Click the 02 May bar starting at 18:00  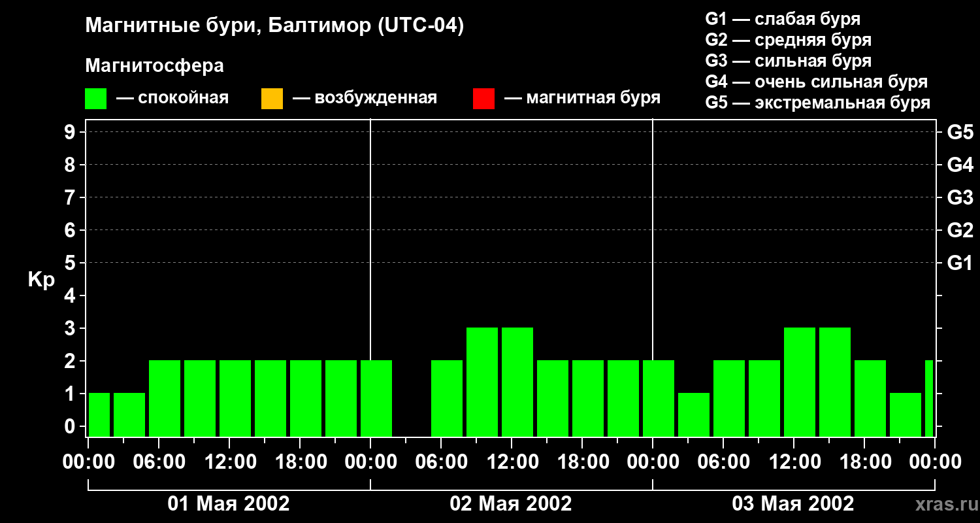click(588, 398)
